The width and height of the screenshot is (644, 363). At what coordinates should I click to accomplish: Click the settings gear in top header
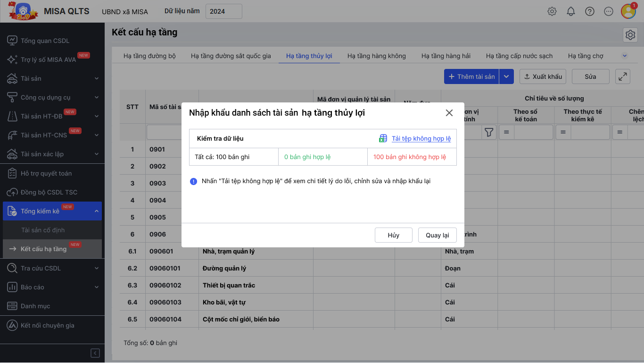552,11
